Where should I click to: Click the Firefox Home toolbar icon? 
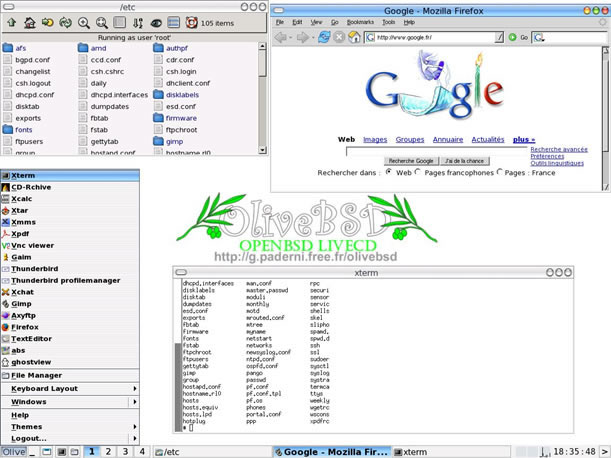click(355, 38)
